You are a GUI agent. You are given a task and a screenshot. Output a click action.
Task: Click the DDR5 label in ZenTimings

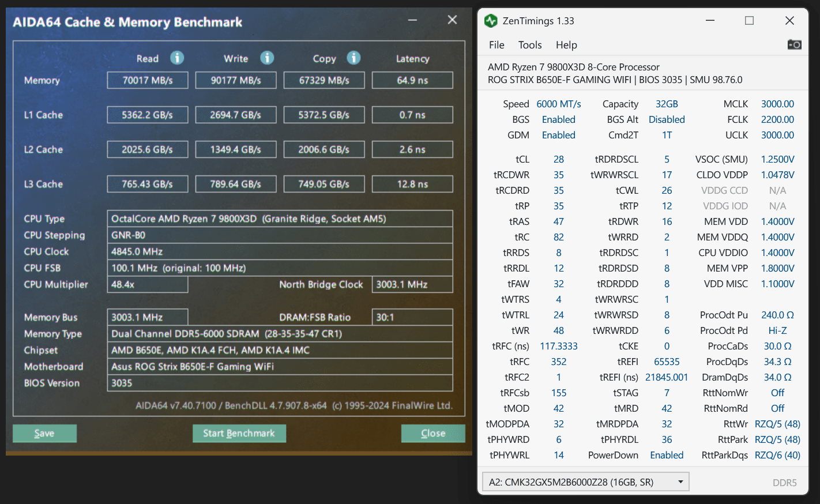click(x=784, y=483)
